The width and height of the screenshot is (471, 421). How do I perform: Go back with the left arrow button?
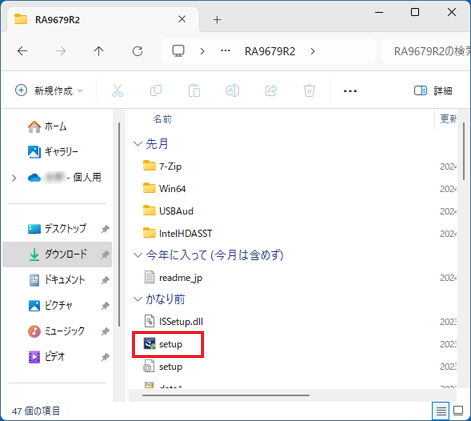pyautogui.click(x=22, y=51)
